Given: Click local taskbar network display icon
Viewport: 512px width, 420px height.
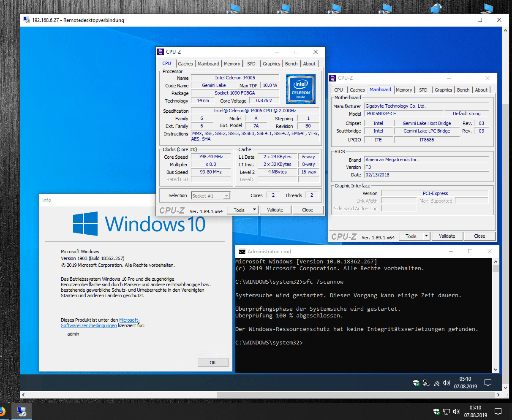Looking at the screenshot, I should (447, 411).
